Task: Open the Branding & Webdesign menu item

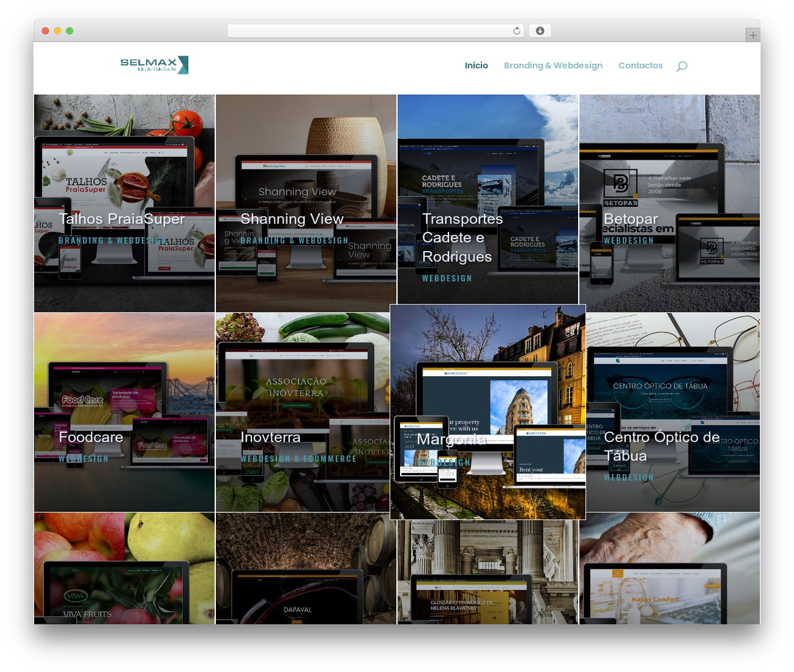Action: (553, 65)
